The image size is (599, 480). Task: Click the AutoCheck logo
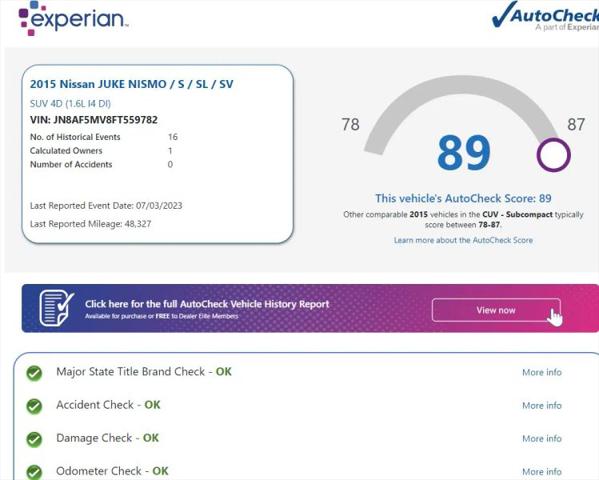546,16
